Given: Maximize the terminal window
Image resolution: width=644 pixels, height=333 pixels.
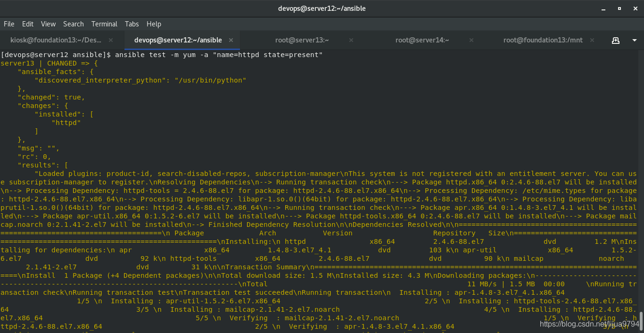Looking at the screenshot, I should pos(619,8).
